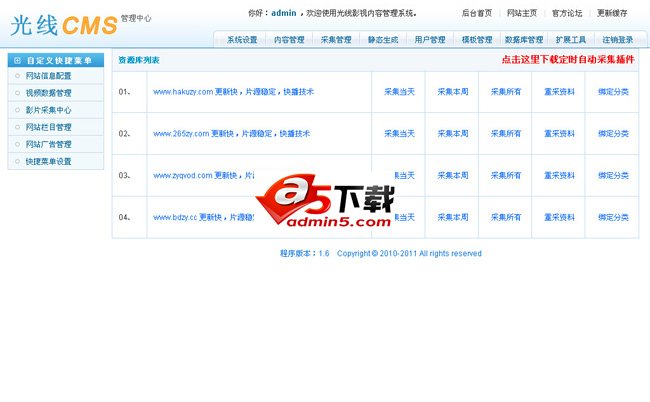The width and height of the screenshot is (650, 402).
Task: Click 采集本周 for row 01
Action: coord(453,92)
